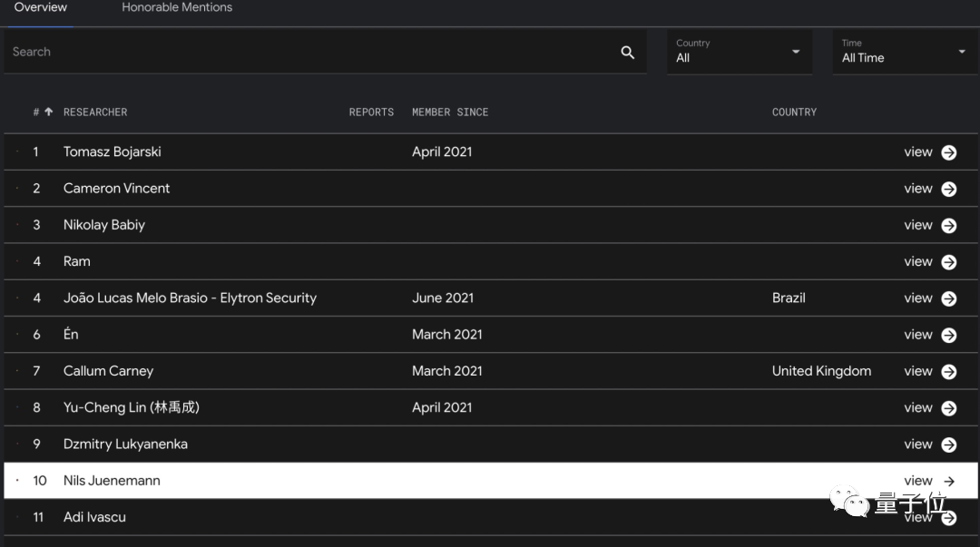Click the arrow icon for Nikolay Babiy
The width and height of the screenshot is (980, 547).
click(x=949, y=226)
